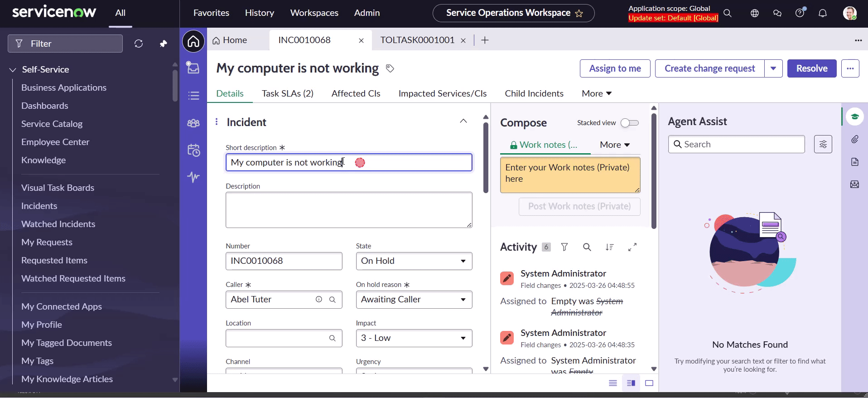
Task: Open Agent Assist search filter settings icon
Action: [823, 144]
